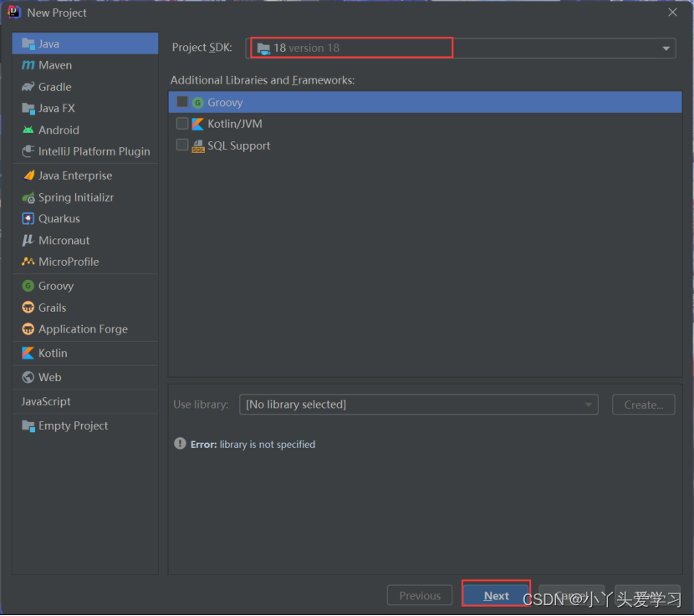Select Web project type label
This screenshot has width=694, height=616.
(49, 377)
